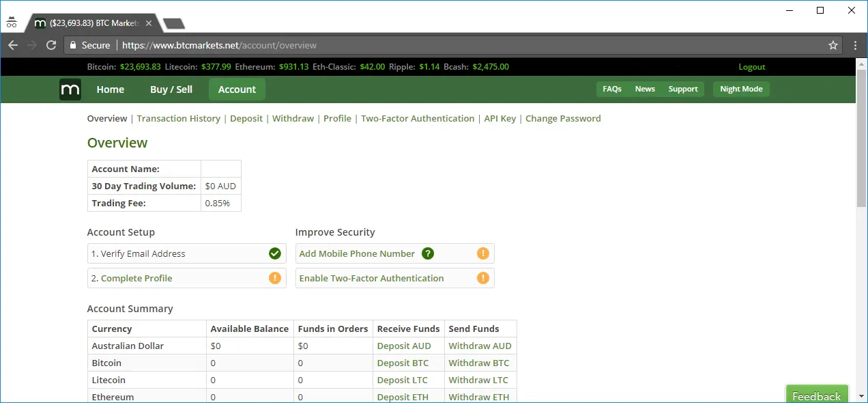Open the Chrome three-dot menu
Screen dimensions: 868x403
click(855, 45)
